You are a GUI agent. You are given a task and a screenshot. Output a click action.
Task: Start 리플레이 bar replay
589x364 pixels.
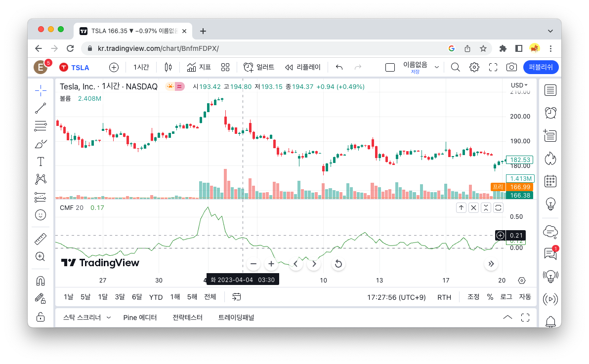coord(302,67)
